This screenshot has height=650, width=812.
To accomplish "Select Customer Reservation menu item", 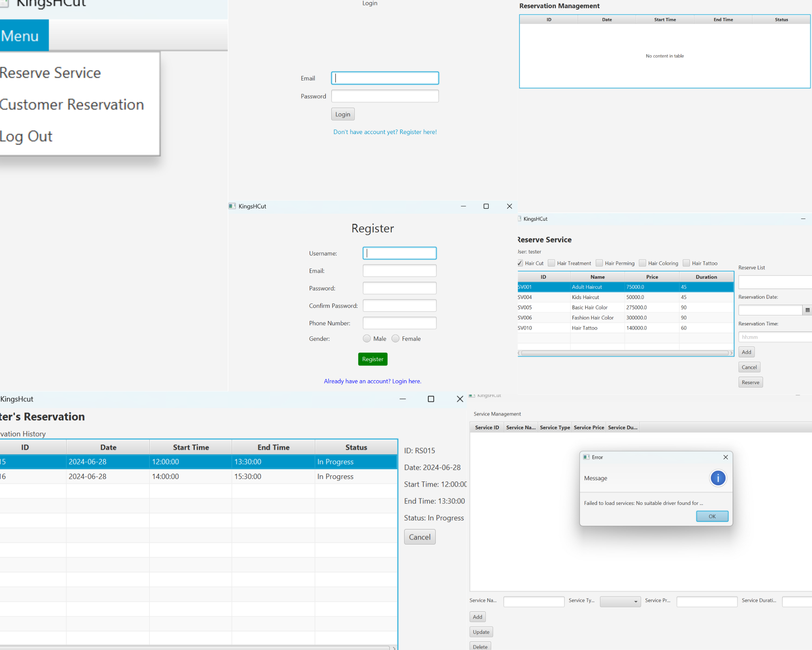I will [72, 105].
